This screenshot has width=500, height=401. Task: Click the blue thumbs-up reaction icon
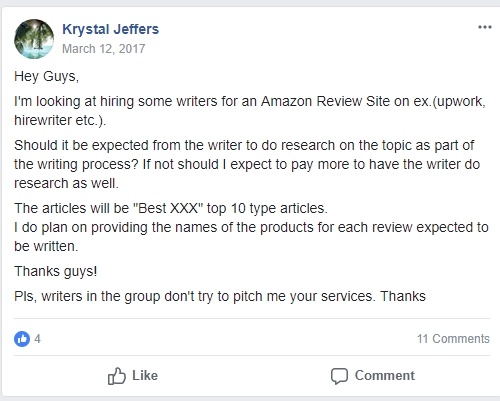(22, 339)
